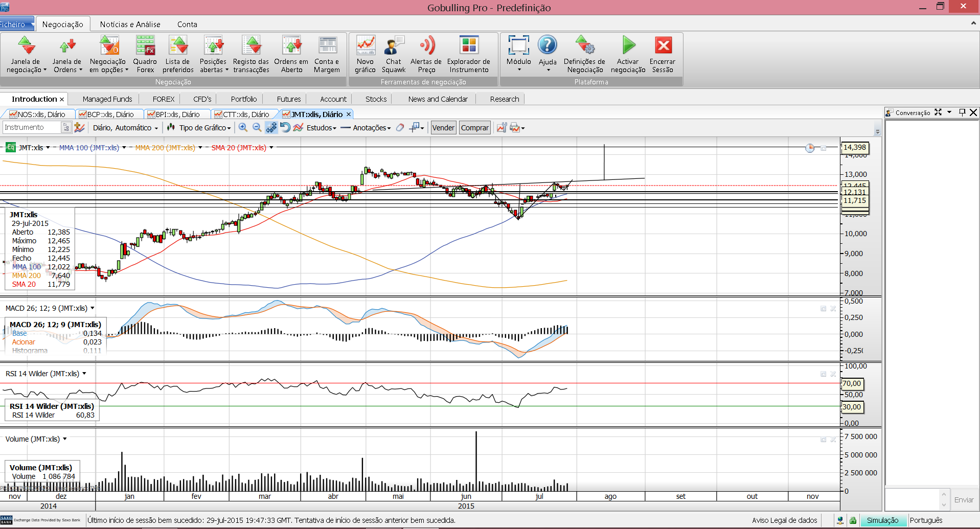The height and width of the screenshot is (529, 980).
Task: Click the zoom in magnifier on chart toolbar
Action: (243, 128)
